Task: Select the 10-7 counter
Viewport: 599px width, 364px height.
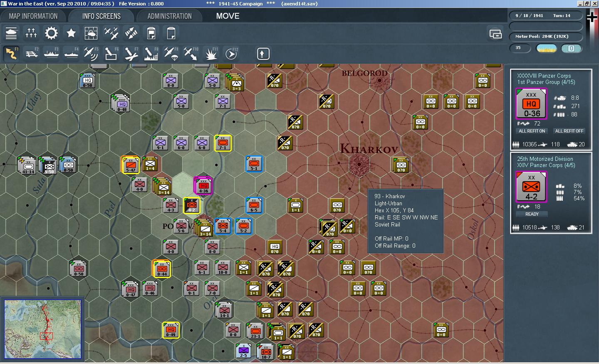Action: click(265, 352)
